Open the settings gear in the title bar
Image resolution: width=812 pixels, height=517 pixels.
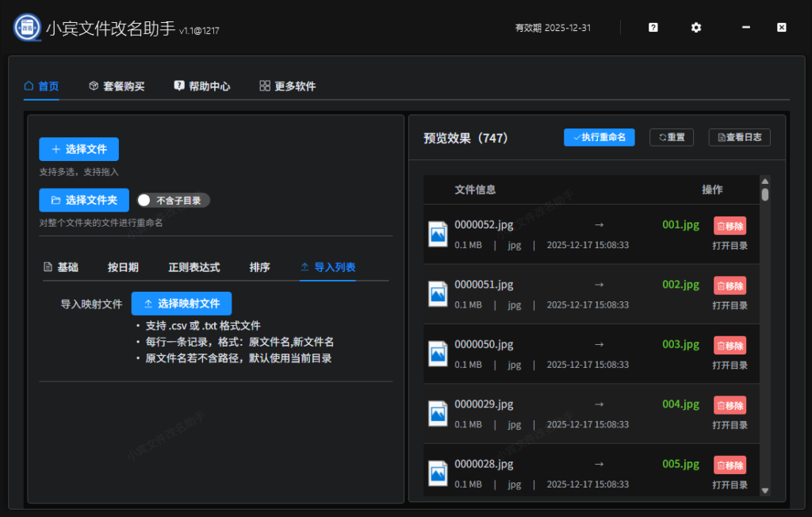tap(695, 27)
